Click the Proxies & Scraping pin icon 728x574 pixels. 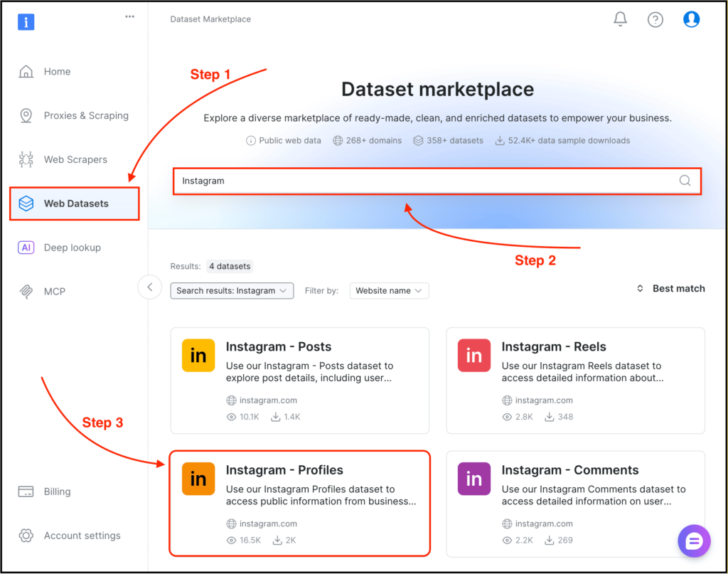click(x=26, y=116)
